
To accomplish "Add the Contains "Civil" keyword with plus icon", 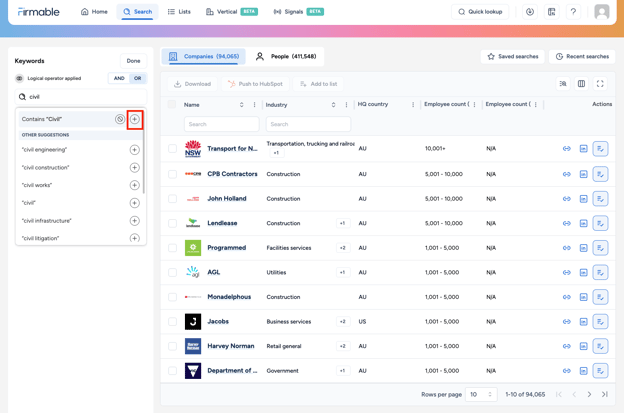I will pos(135,119).
